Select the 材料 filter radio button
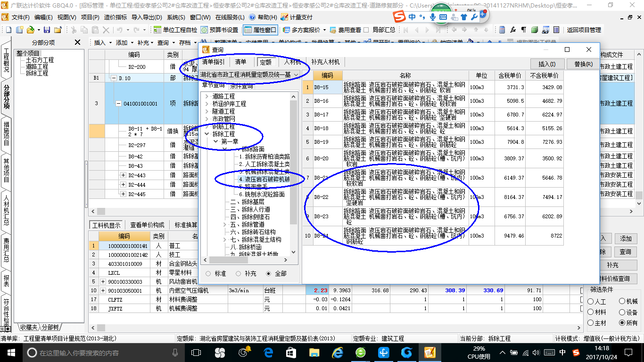Viewport: 644px width, 362px height. point(591,312)
